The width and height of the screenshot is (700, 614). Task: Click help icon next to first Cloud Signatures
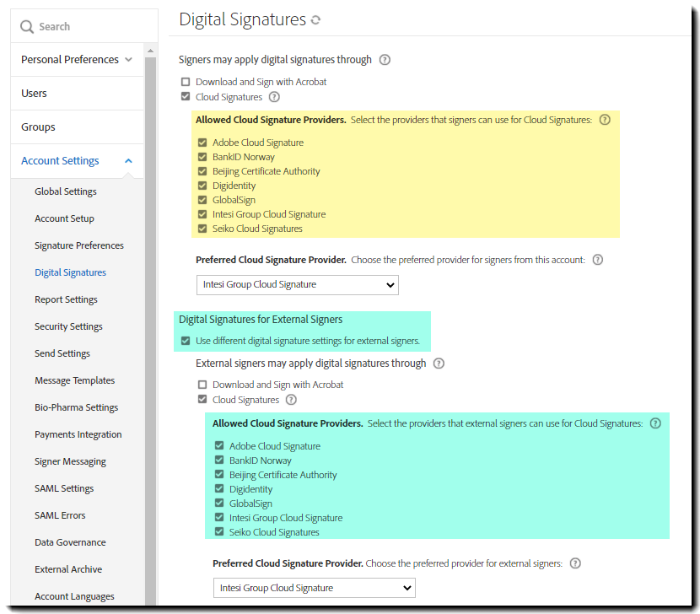274,97
